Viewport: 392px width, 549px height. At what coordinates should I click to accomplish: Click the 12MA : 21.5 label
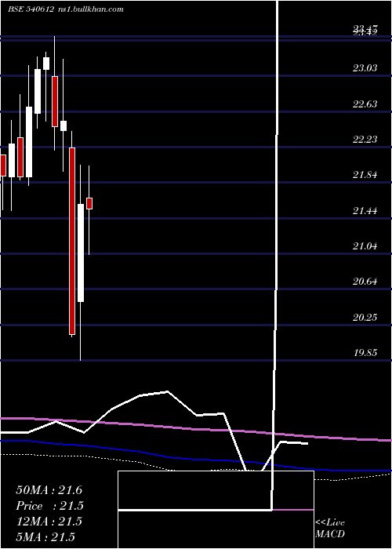point(49,522)
